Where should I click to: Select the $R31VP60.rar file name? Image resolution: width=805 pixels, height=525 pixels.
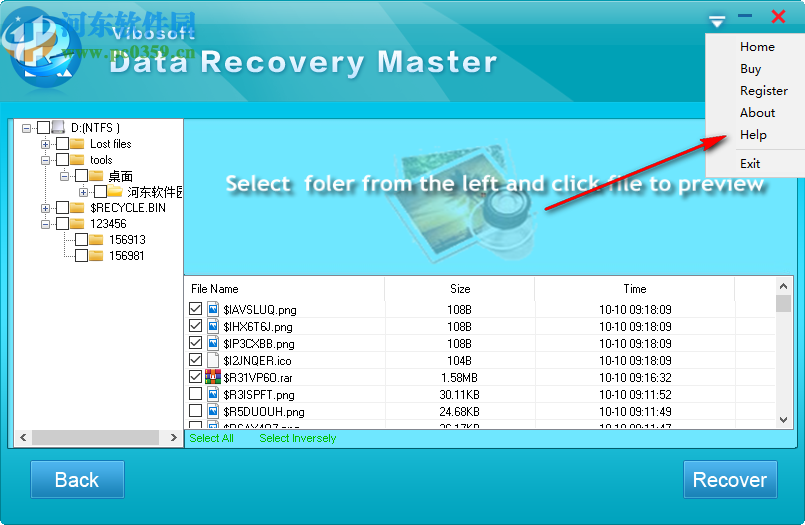258,378
